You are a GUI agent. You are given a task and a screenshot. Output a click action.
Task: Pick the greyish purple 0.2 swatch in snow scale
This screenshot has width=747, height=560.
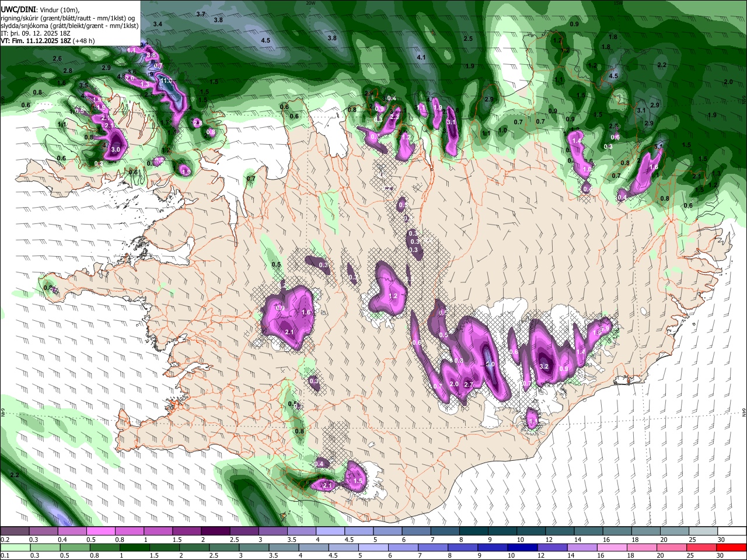point(15,531)
